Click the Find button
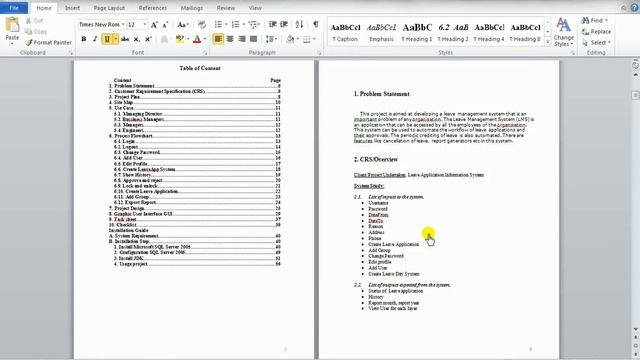The height and width of the screenshot is (360, 640). tap(595, 20)
